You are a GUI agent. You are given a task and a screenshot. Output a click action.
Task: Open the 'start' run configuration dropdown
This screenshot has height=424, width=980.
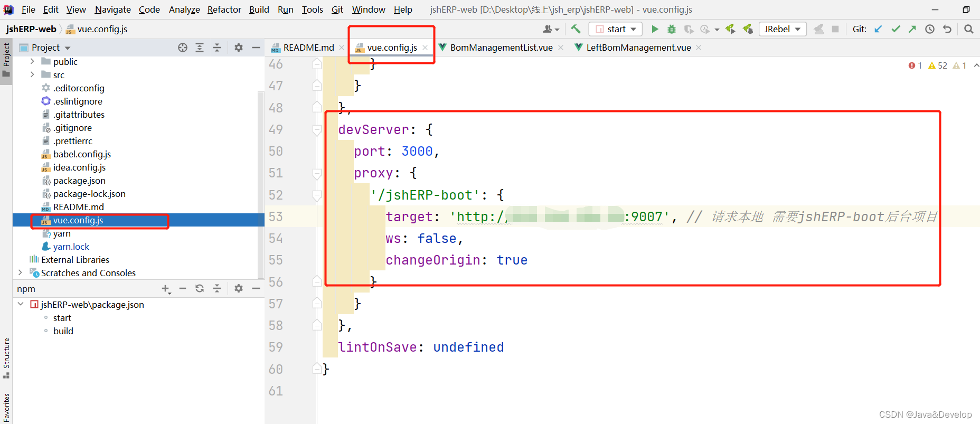click(x=616, y=29)
